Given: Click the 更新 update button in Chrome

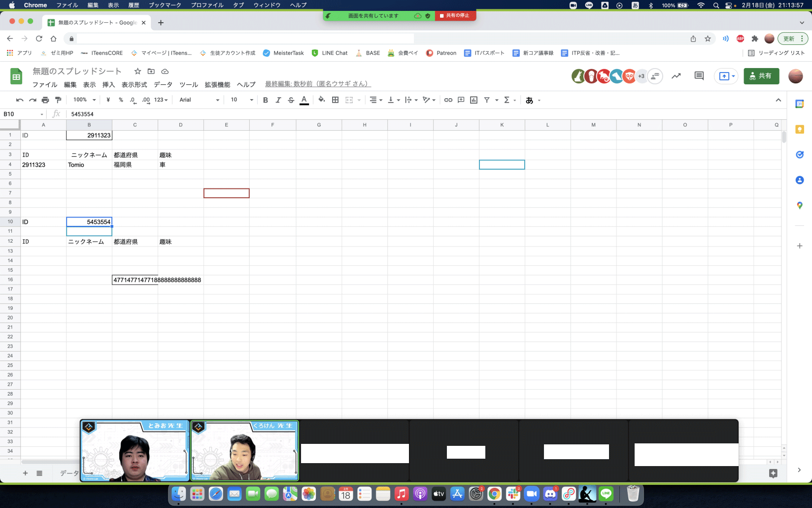Looking at the screenshot, I should point(793,38).
